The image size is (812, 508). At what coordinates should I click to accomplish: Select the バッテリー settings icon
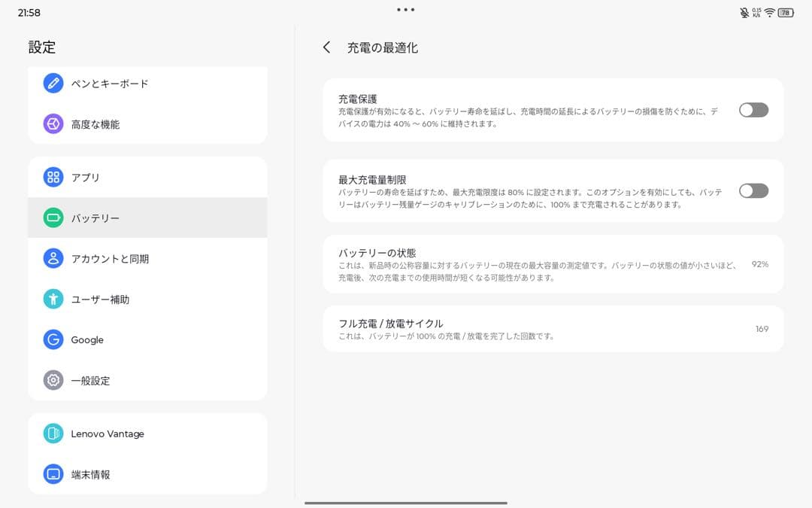pyautogui.click(x=53, y=216)
